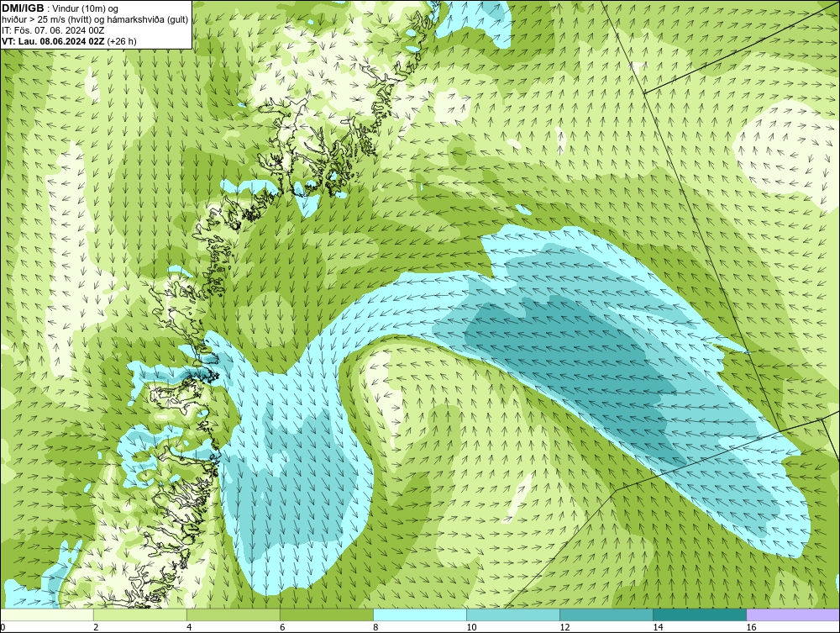
Task: Click the 4–6 m/s green legend swatch
Action: [234, 615]
